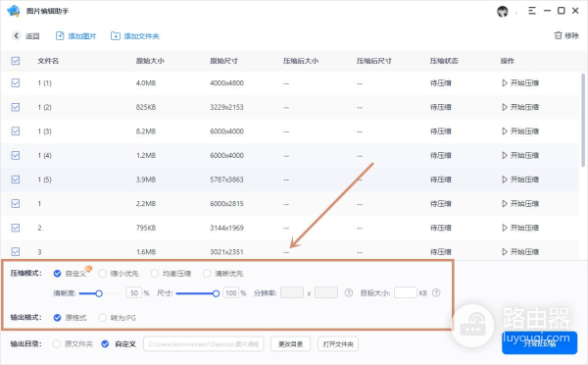The image size is (588, 365).
Task: Click the back arrow 返回
Action: 16,35
